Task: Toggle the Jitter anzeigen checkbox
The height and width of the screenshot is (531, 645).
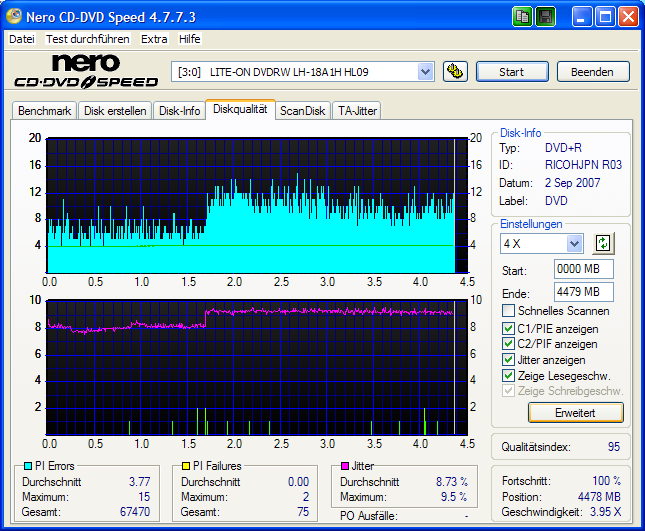Action: (x=509, y=360)
